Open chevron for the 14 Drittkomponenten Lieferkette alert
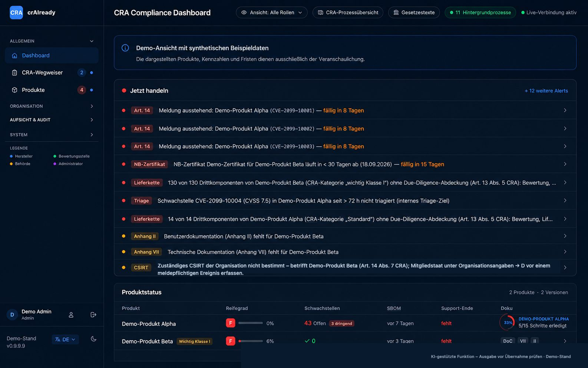The width and height of the screenshot is (588, 368). [565, 219]
